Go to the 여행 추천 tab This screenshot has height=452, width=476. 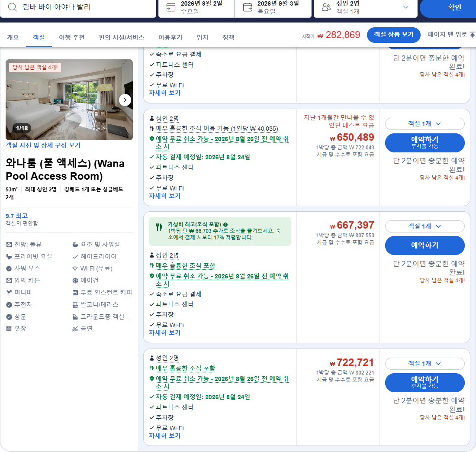click(x=72, y=37)
